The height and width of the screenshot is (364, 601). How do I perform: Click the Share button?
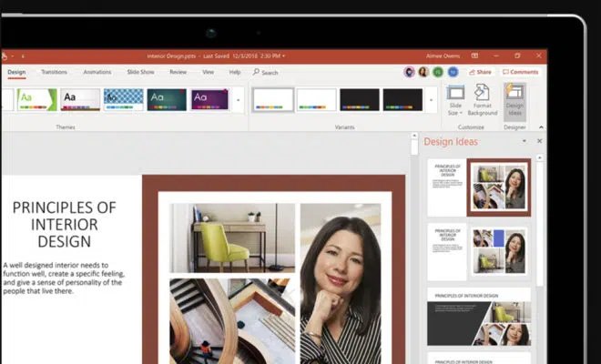pyautogui.click(x=480, y=72)
